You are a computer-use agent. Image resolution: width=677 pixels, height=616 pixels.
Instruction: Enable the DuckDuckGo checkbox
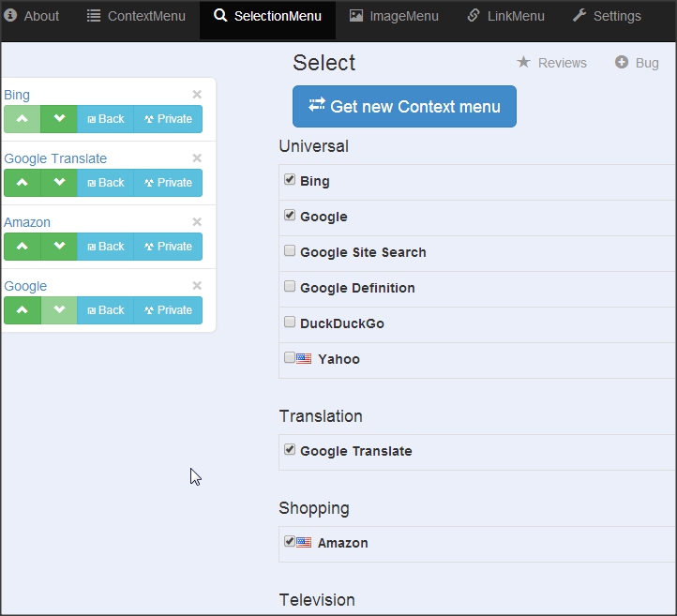coord(290,323)
